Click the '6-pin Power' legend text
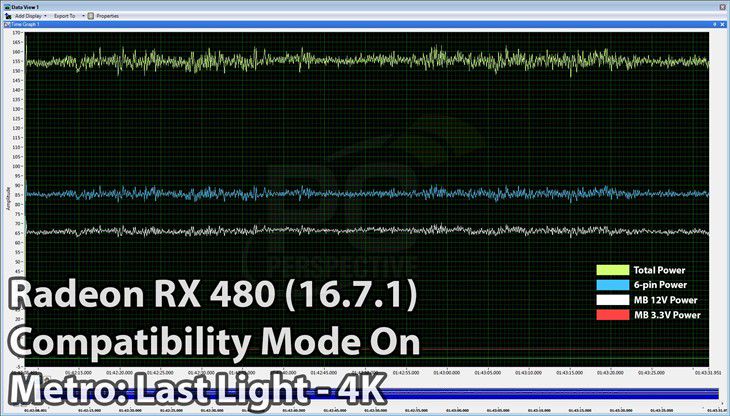Screen dimensions: 730x416 pyautogui.click(x=660, y=285)
